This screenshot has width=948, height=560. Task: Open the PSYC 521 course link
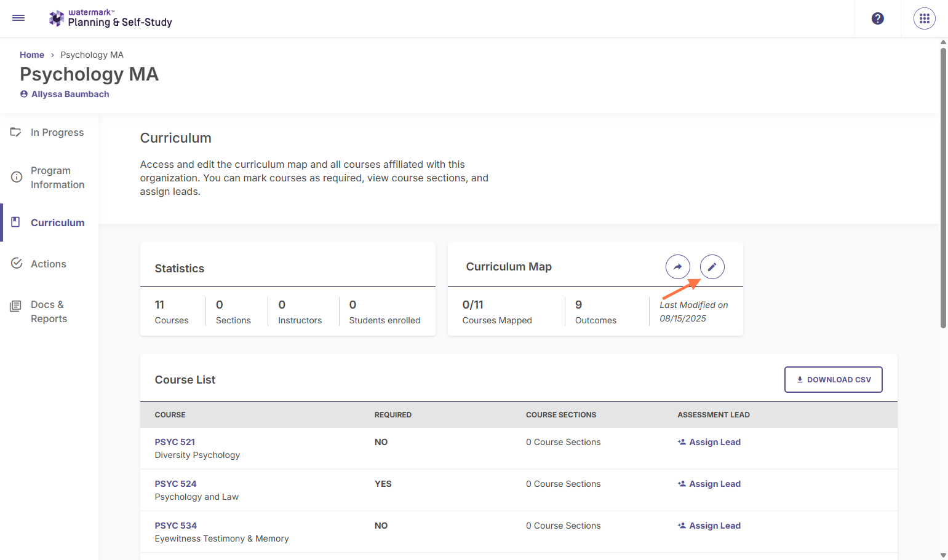pos(175,442)
